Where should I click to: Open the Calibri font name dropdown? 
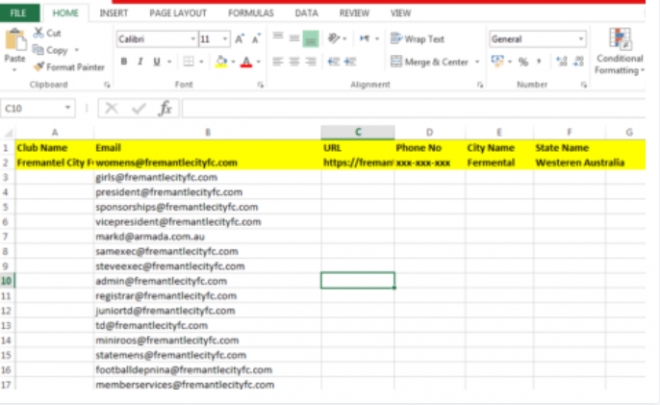coord(189,39)
